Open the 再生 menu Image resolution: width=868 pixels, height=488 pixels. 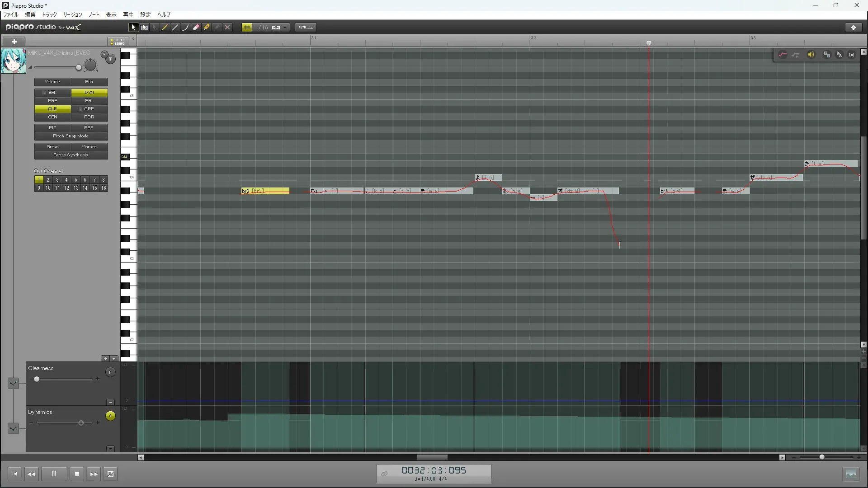[128, 15]
